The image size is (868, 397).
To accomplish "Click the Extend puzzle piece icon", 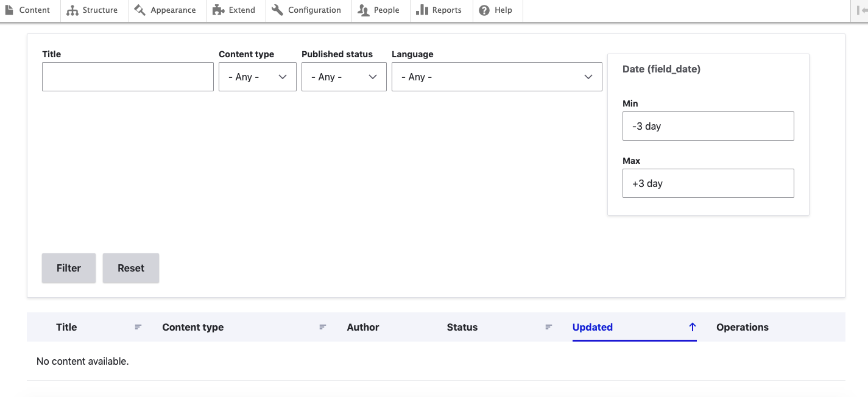I will [218, 10].
